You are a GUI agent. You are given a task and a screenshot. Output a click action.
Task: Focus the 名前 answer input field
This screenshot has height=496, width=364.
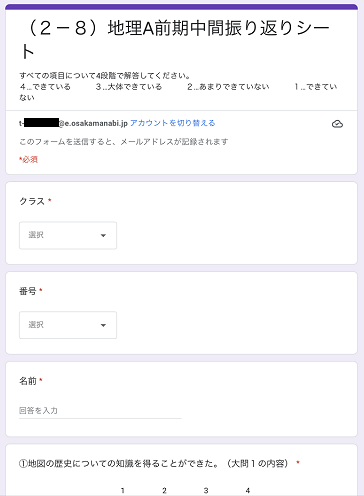click(x=100, y=411)
